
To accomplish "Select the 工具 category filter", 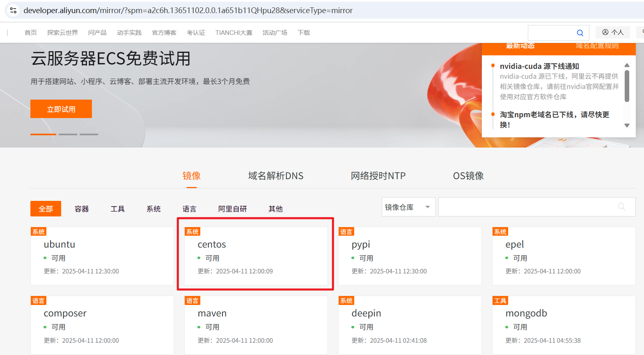I will pos(117,209).
